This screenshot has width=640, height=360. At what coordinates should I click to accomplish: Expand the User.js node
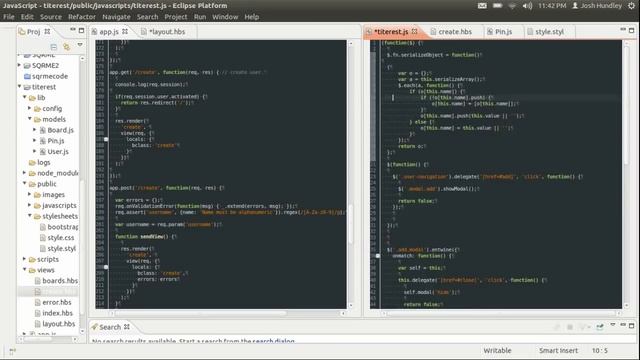tap(35, 151)
